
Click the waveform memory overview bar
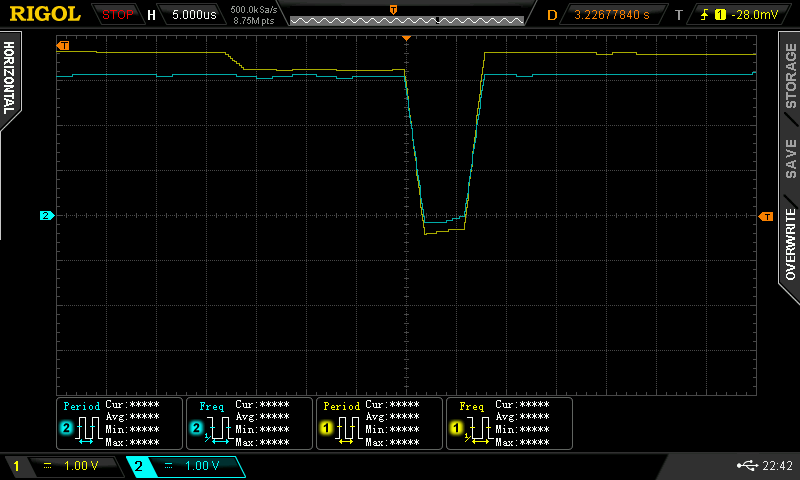[x=407, y=20]
